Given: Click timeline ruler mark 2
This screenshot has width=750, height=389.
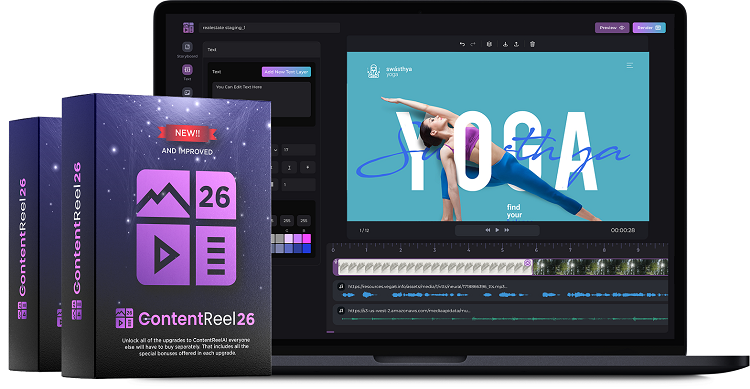Looking at the screenshot, I should coord(401,250).
